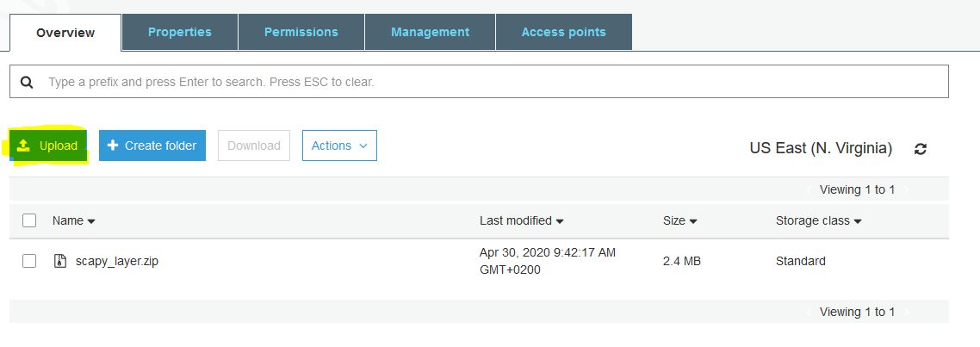Click the refresh icon near US East

pyautogui.click(x=920, y=149)
